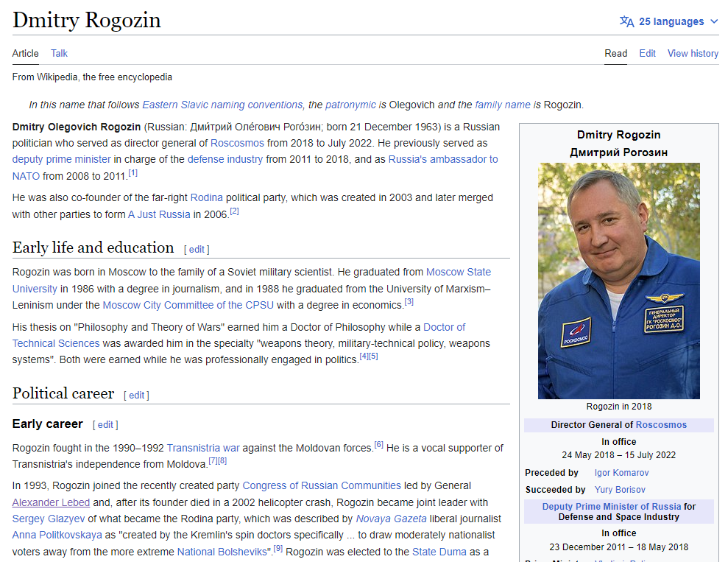Image resolution: width=728 pixels, height=562 pixels.
Task: Open the Moscow State University link
Action: coord(459,273)
